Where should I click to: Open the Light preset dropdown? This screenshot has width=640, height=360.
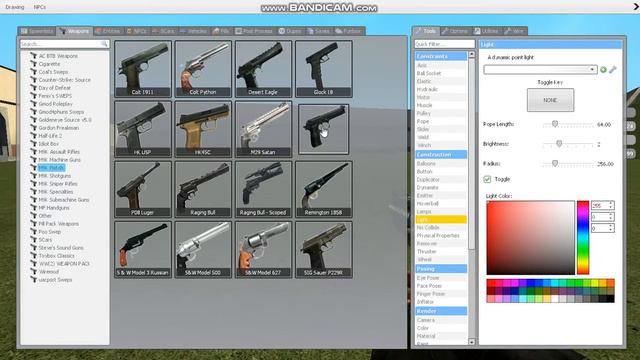[540, 69]
